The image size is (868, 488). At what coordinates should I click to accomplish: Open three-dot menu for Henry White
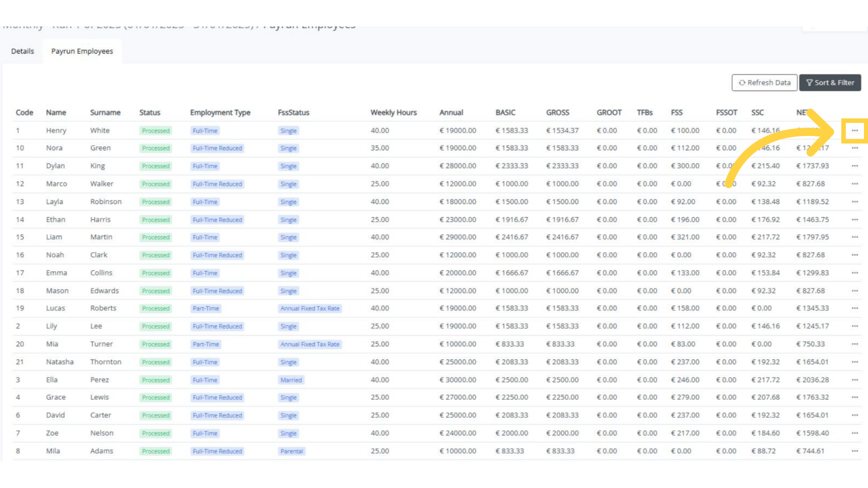854,131
